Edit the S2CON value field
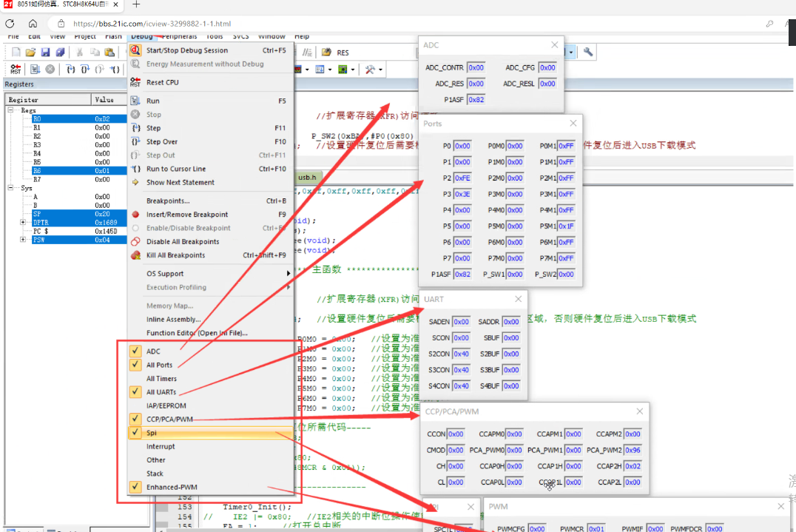 [x=461, y=354]
